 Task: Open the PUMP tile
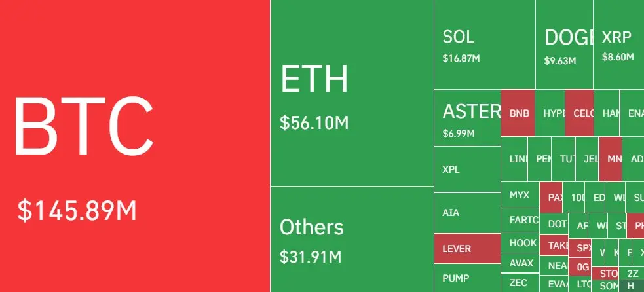467,278
